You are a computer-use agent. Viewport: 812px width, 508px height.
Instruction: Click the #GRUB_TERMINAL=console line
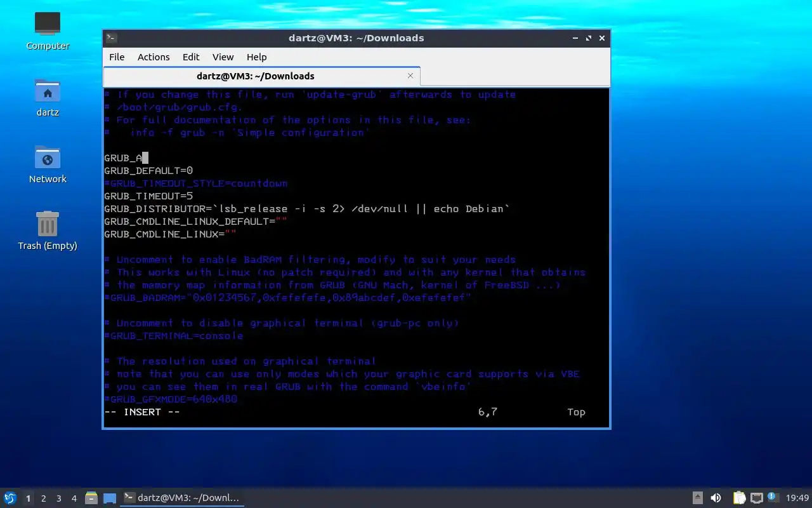tap(174, 336)
